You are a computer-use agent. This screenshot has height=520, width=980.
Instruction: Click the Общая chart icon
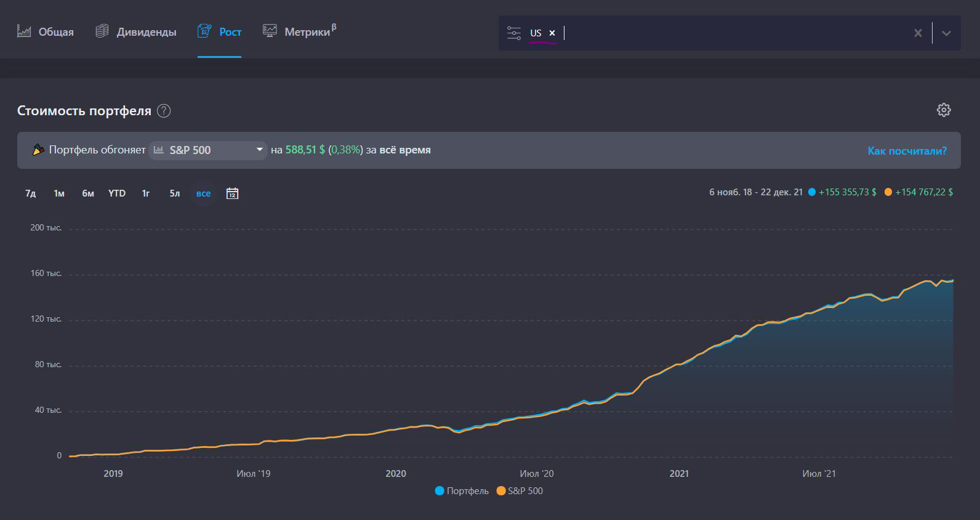pos(24,31)
